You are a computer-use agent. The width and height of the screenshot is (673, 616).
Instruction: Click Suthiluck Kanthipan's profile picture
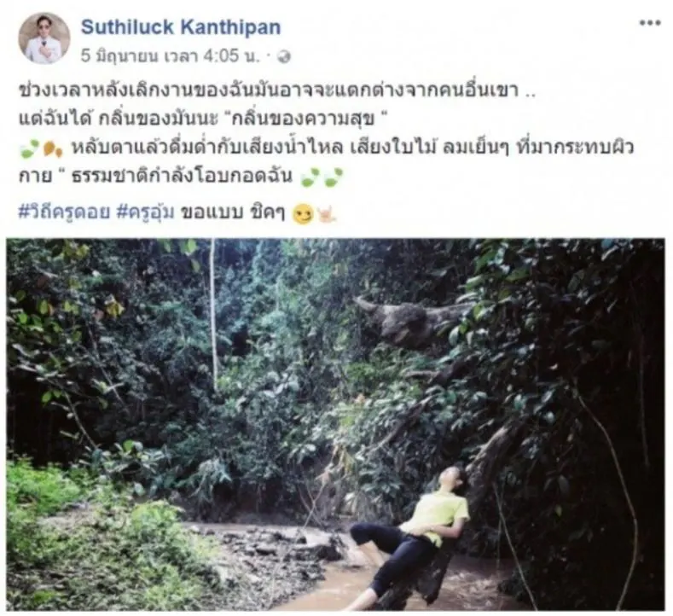[44, 38]
